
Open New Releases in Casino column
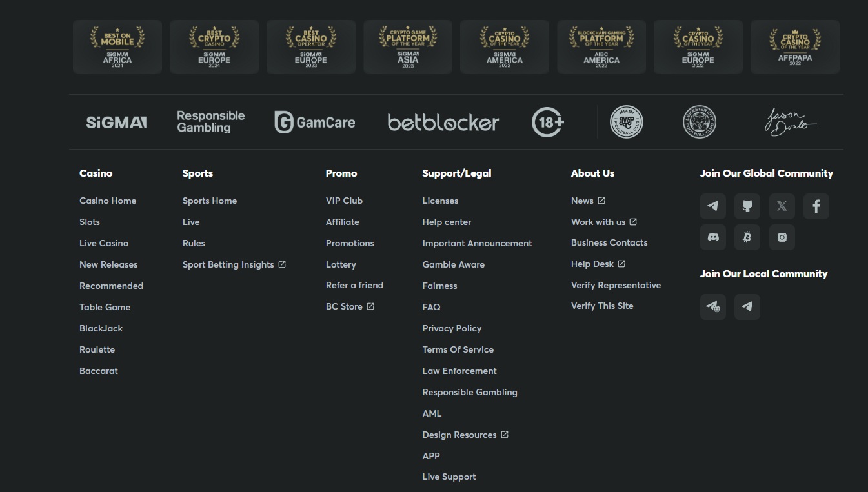(x=108, y=264)
